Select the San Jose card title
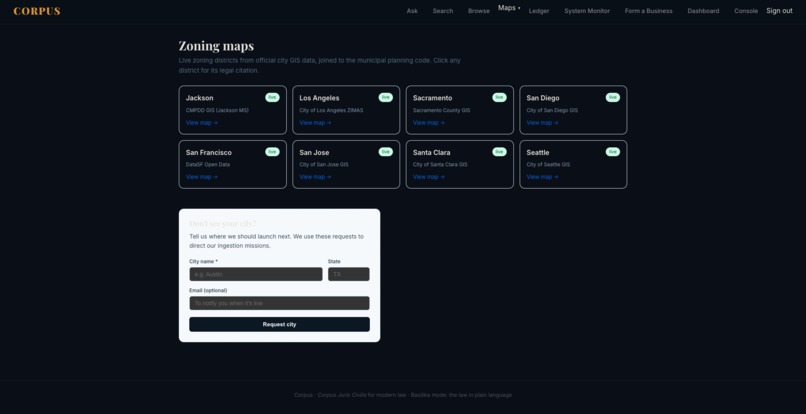Image resolution: width=806 pixels, height=414 pixels. pyautogui.click(x=314, y=152)
